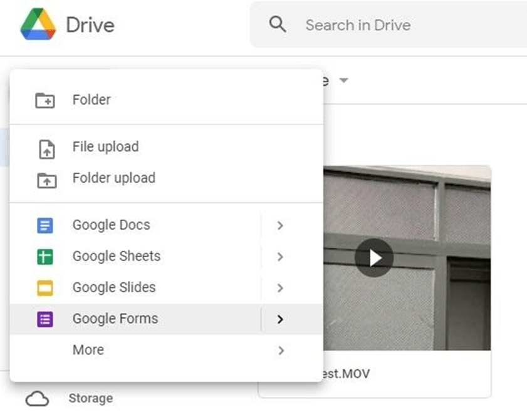The image size is (527, 420).
Task: Open Storage in the sidebar
Action: [x=90, y=397]
